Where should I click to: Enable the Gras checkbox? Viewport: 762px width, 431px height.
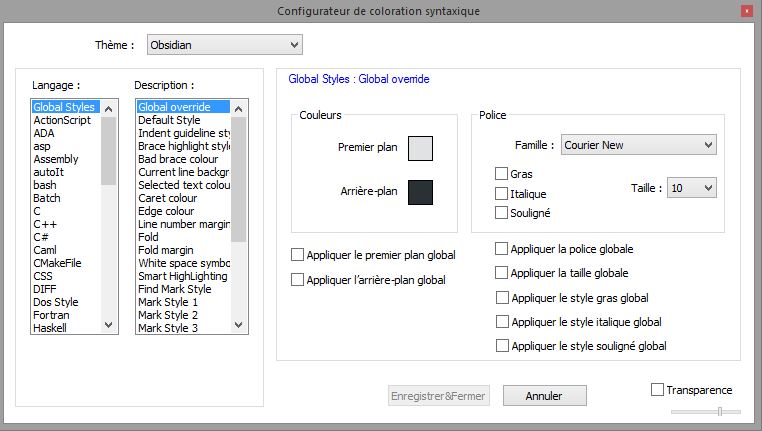(x=502, y=174)
